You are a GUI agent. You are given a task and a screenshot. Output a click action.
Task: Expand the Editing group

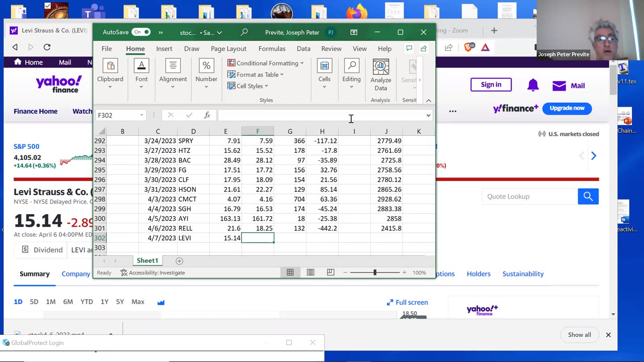click(x=351, y=73)
